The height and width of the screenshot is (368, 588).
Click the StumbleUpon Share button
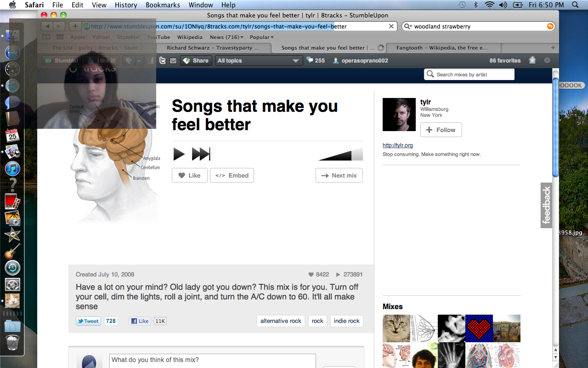tap(196, 61)
